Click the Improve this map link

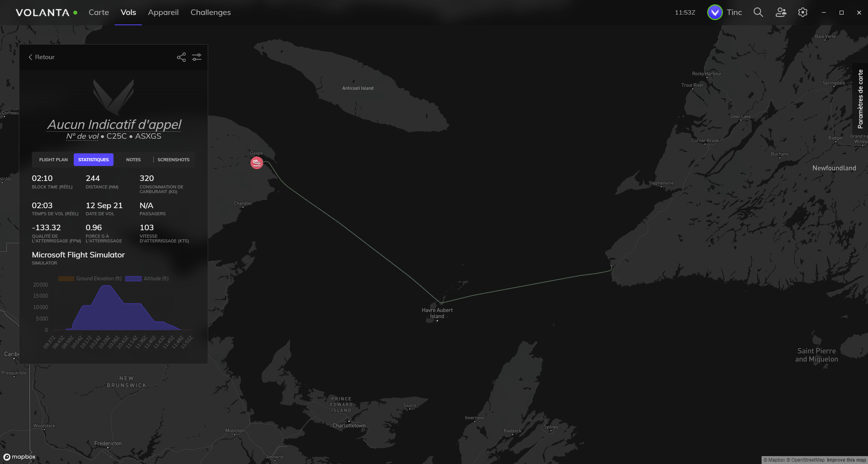[846, 460]
